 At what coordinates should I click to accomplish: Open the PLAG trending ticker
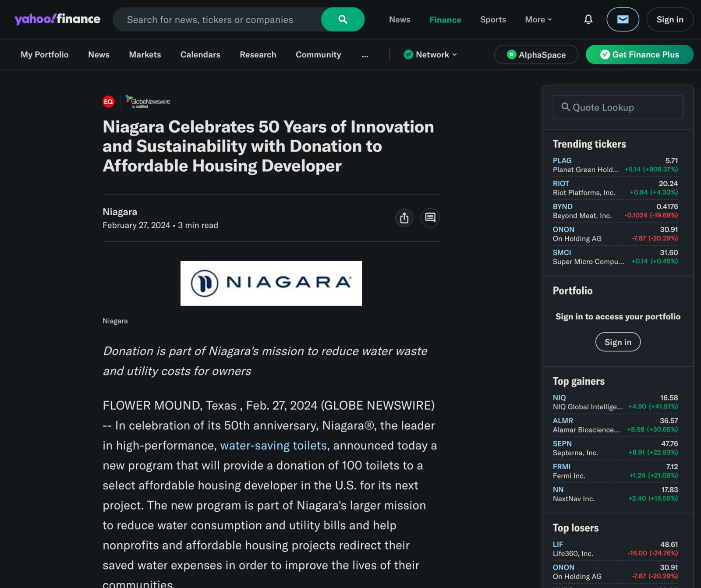click(x=562, y=160)
